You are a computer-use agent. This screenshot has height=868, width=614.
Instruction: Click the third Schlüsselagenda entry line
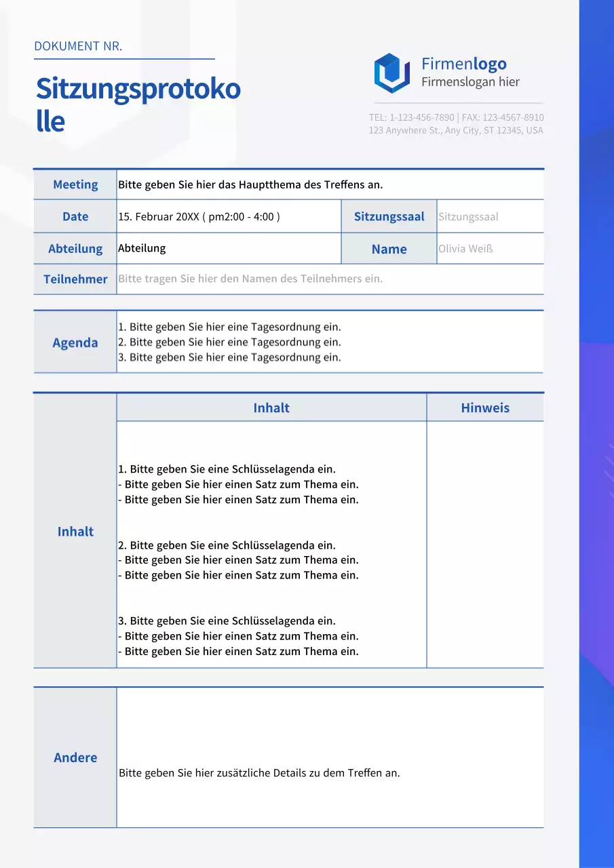(227, 620)
